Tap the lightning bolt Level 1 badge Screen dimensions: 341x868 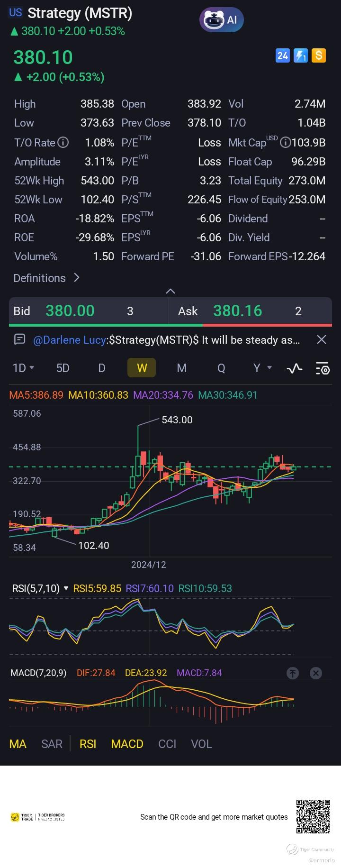pyautogui.click(x=301, y=56)
